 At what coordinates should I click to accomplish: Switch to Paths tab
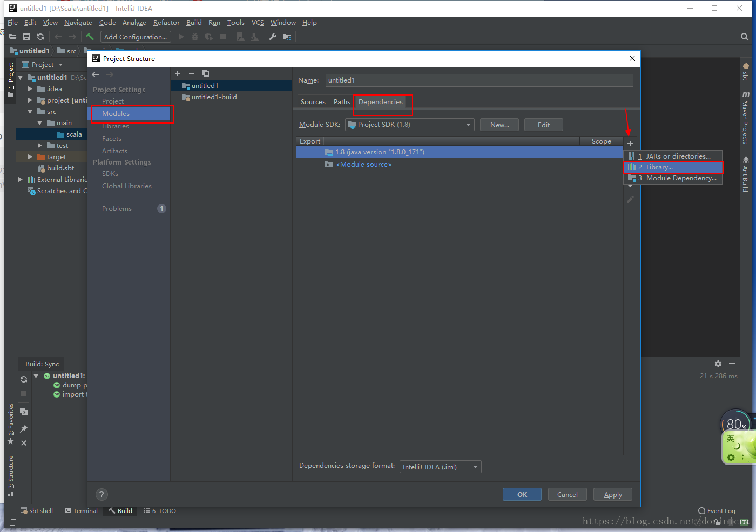coord(342,102)
